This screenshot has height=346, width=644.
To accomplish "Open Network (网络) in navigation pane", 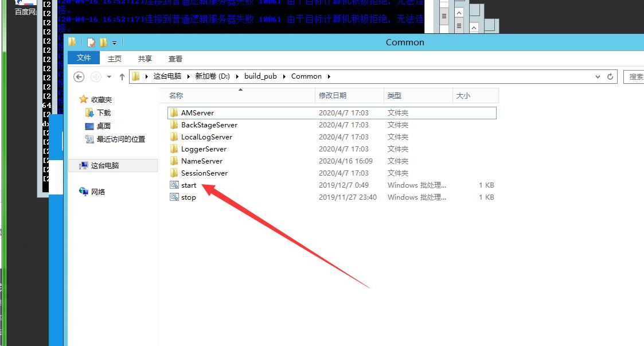I will (x=98, y=192).
